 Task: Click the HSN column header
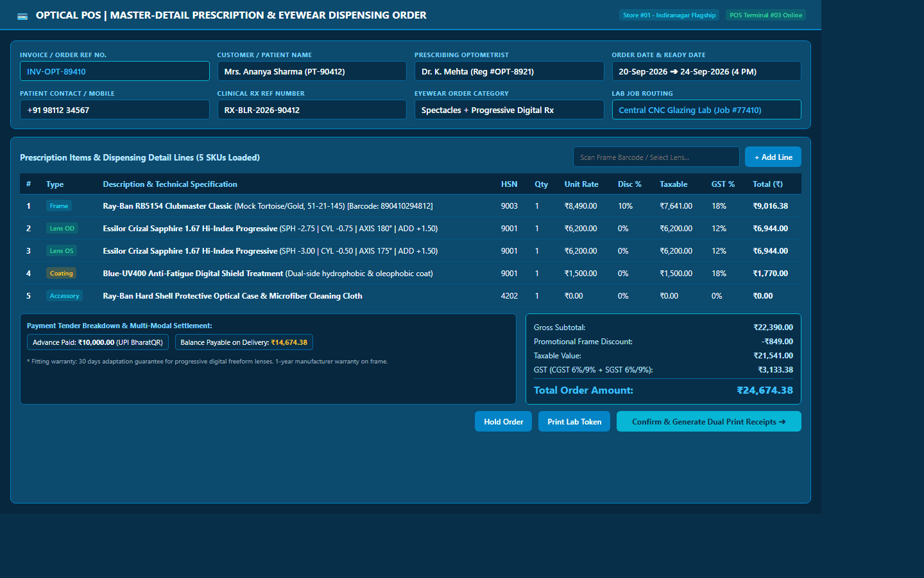(x=509, y=184)
